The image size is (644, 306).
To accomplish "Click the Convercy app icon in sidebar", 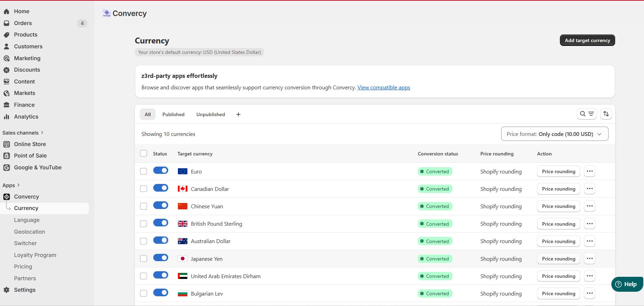I will (6, 196).
